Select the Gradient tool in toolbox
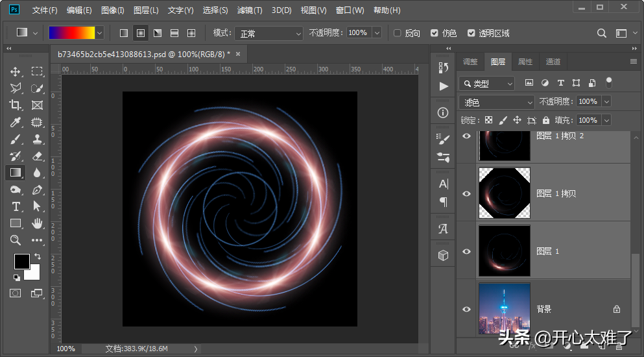Viewport: 644px width, 357px height. click(x=15, y=172)
